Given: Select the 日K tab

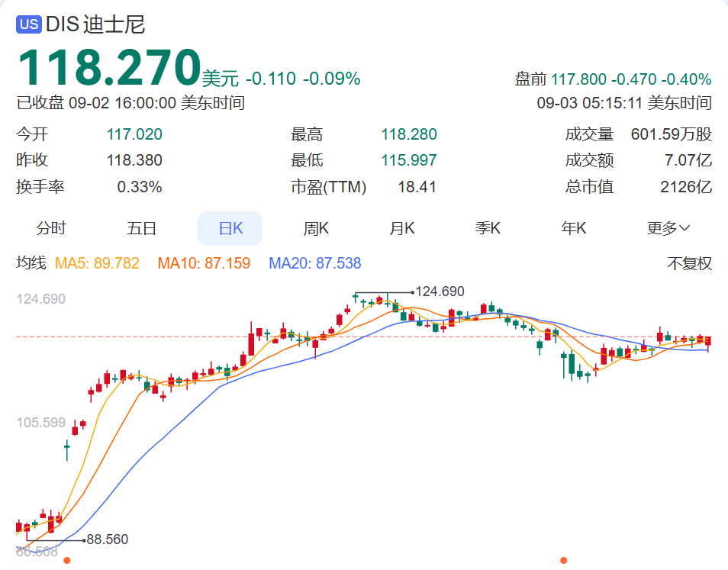Looking at the screenshot, I should (x=230, y=227).
